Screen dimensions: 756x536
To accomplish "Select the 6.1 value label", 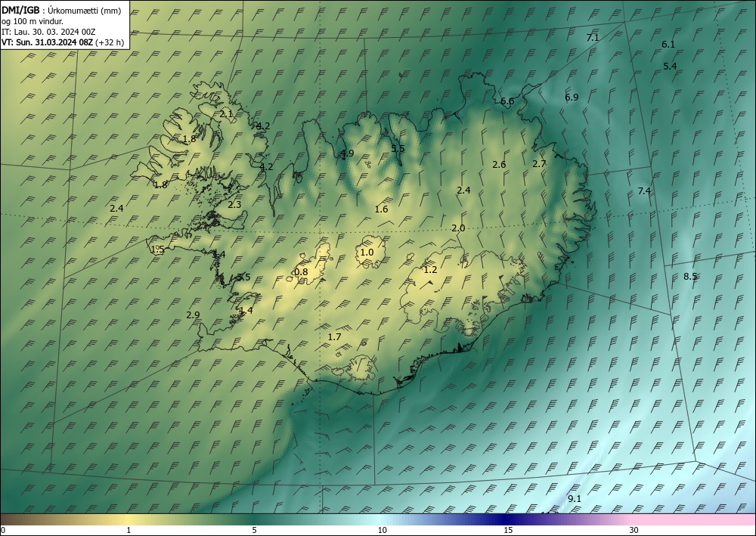I will 668,45.
